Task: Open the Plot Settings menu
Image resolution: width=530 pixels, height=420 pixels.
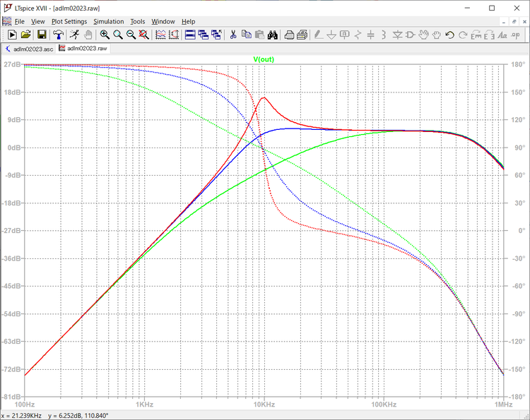Action: pyautogui.click(x=69, y=21)
